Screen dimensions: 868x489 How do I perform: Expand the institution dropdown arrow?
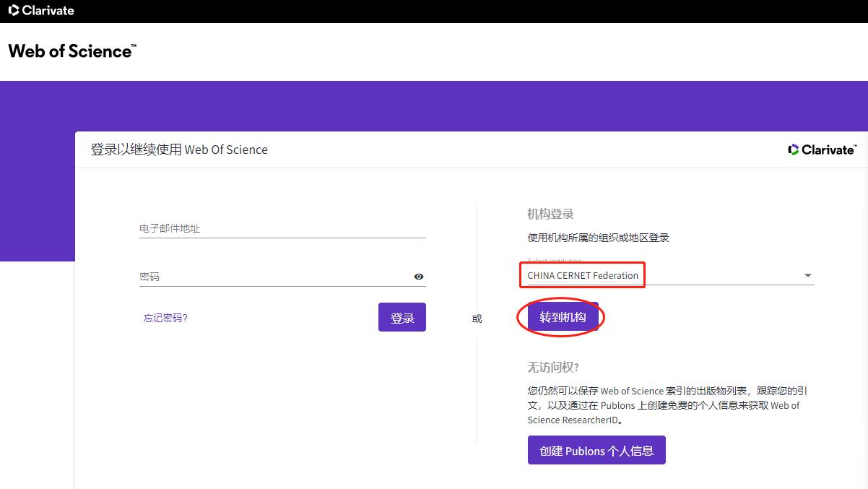tap(808, 275)
